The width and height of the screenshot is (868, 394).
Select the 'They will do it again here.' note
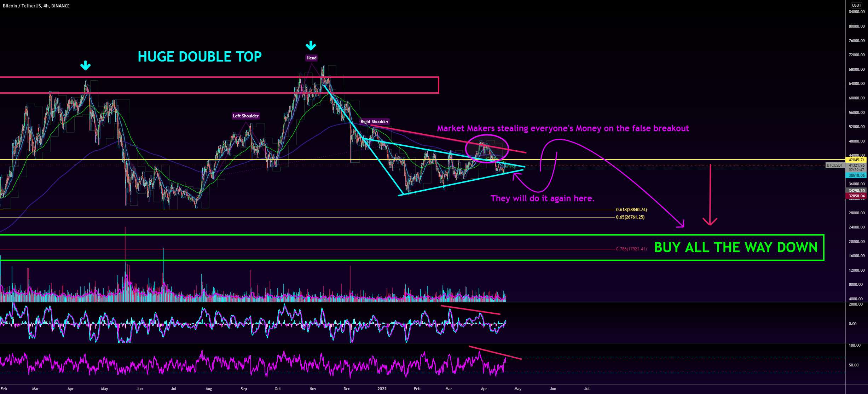(542, 198)
